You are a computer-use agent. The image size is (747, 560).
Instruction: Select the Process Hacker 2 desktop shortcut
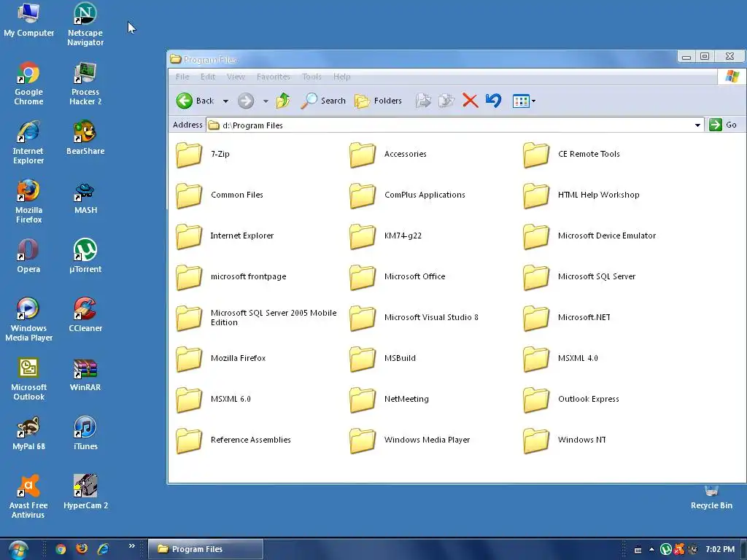coord(85,84)
